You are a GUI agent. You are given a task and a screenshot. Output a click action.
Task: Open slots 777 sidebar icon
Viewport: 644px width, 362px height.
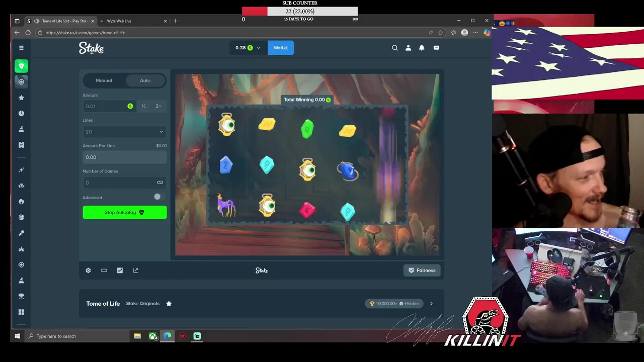tap(21, 186)
